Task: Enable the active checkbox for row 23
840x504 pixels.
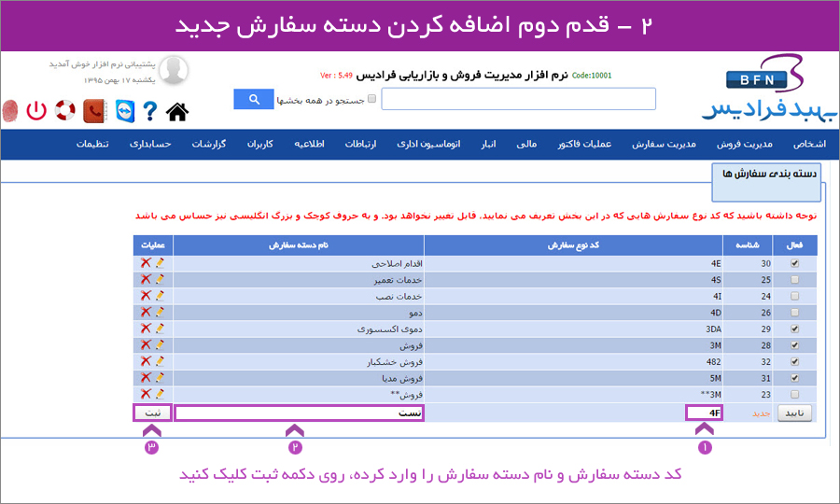Action: [794, 394]
